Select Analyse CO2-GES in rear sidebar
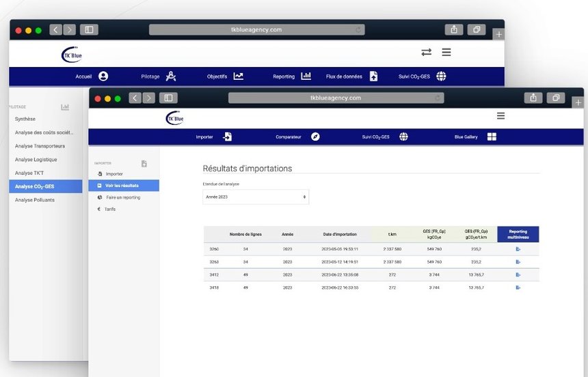 (46, 186)
